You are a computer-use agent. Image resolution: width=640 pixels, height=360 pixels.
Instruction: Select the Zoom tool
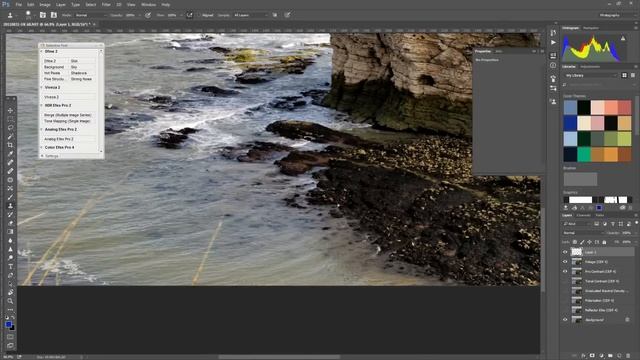10,301
